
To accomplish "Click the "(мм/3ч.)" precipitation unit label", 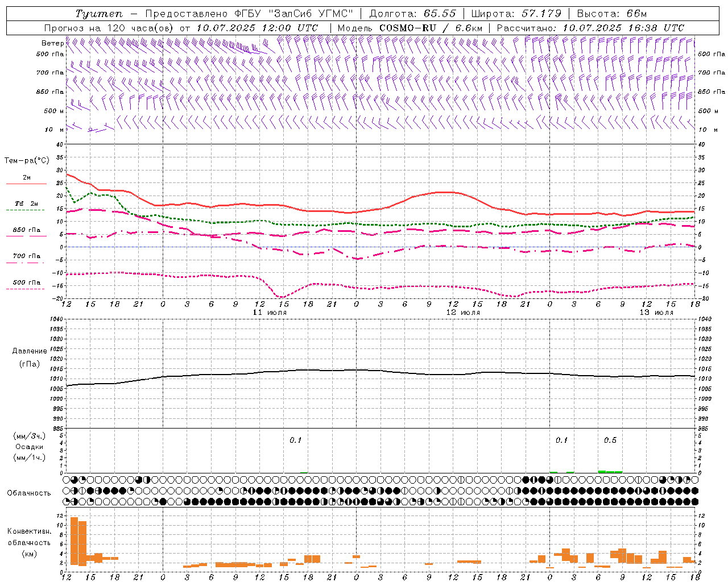I will [29, 436].
